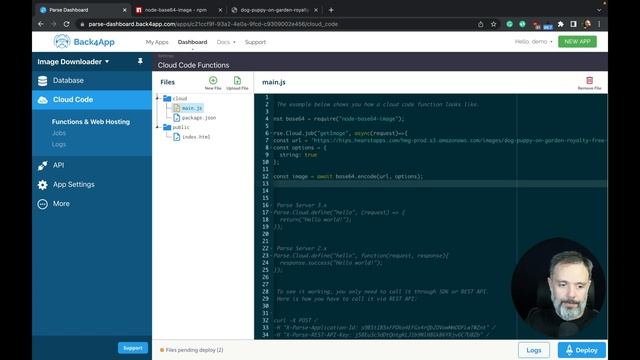The height and width of the screenshot is (360, 640).
Task: Collapse the public folder
Action: [x=158, y=127]
